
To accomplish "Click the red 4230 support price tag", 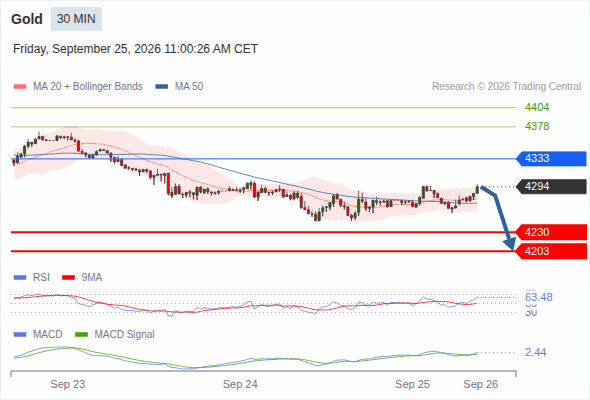I will click(551, 232).
